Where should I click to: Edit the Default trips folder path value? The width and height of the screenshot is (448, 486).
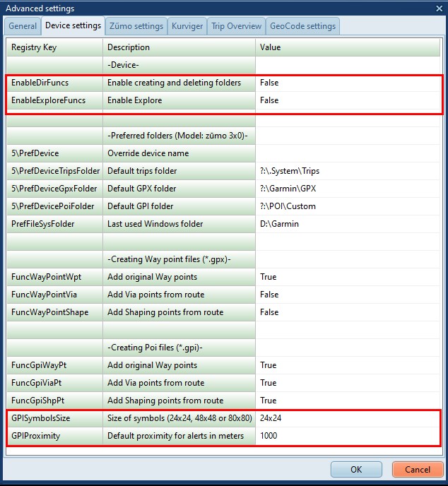click(x=348, y=171)
